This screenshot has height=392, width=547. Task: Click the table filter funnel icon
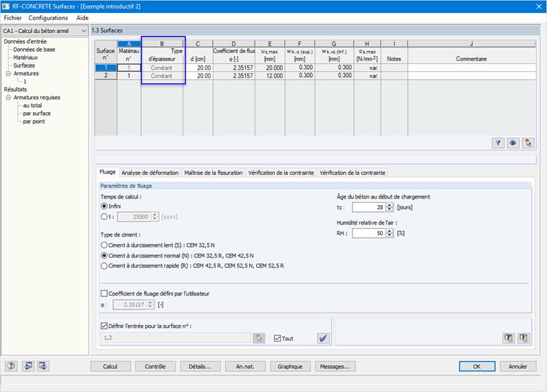pyautogui.click(x=498, y=143)
